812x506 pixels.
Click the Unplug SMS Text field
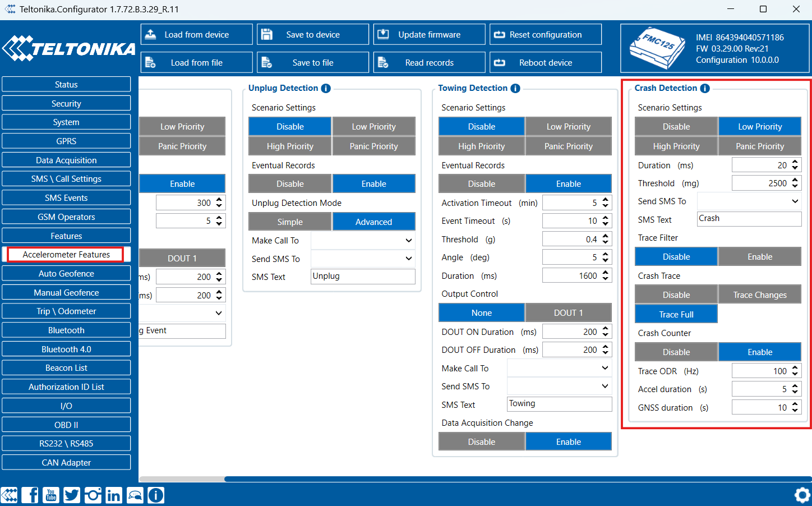point(363,276)
